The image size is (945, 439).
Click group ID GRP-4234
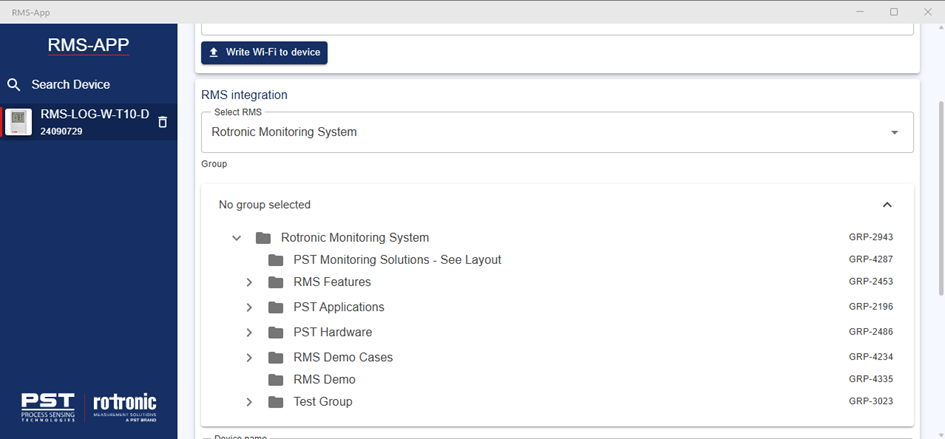tap(871, 357)
